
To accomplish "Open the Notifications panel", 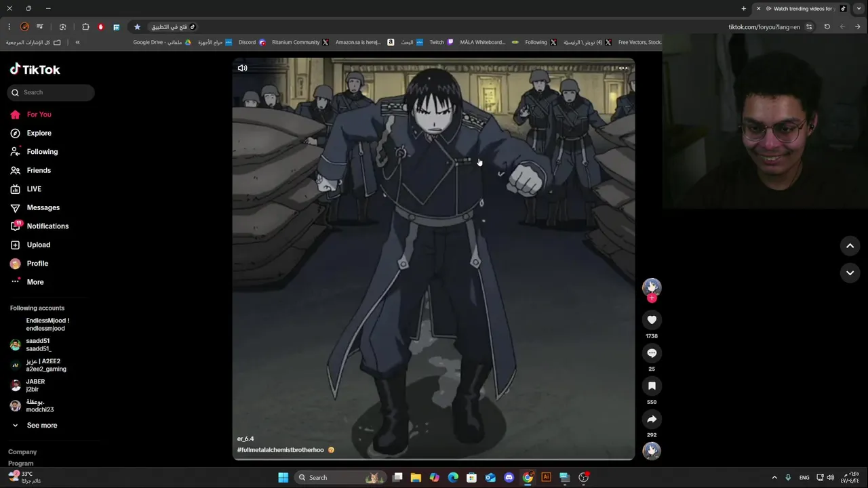I will (x=39, y=226).
